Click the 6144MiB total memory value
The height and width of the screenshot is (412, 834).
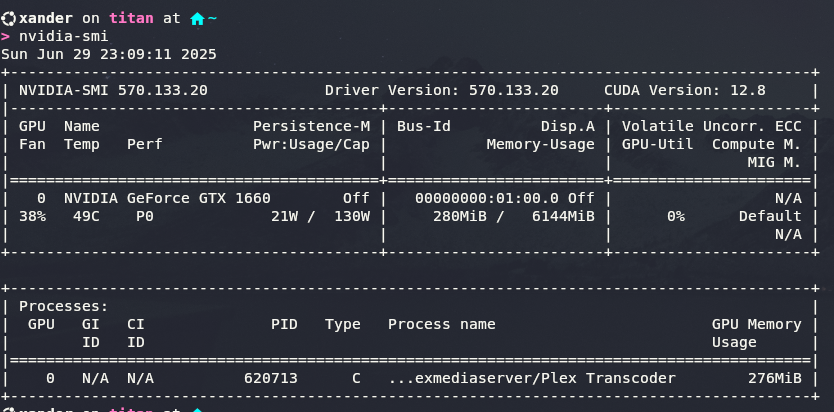(563, 217)
